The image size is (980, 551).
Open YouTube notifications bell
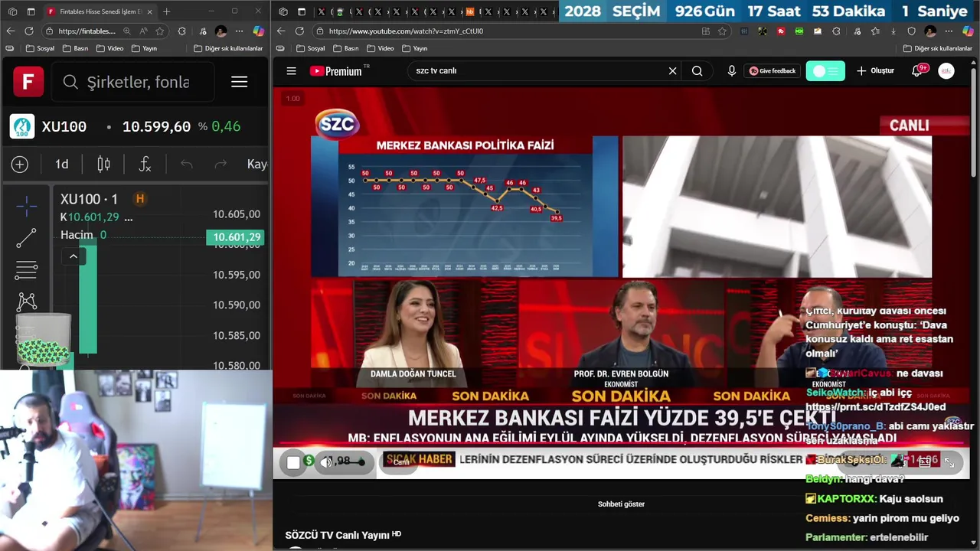pos(917,70)
